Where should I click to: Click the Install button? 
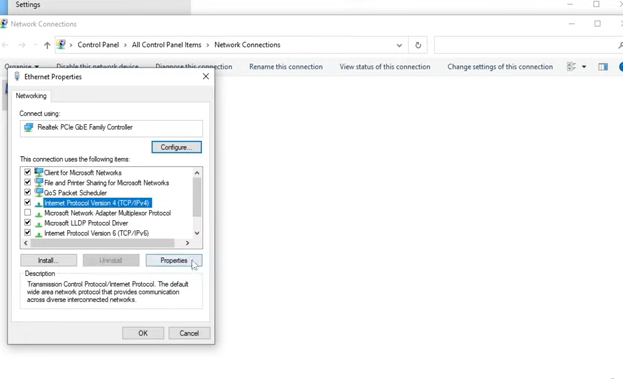[48, 260]
